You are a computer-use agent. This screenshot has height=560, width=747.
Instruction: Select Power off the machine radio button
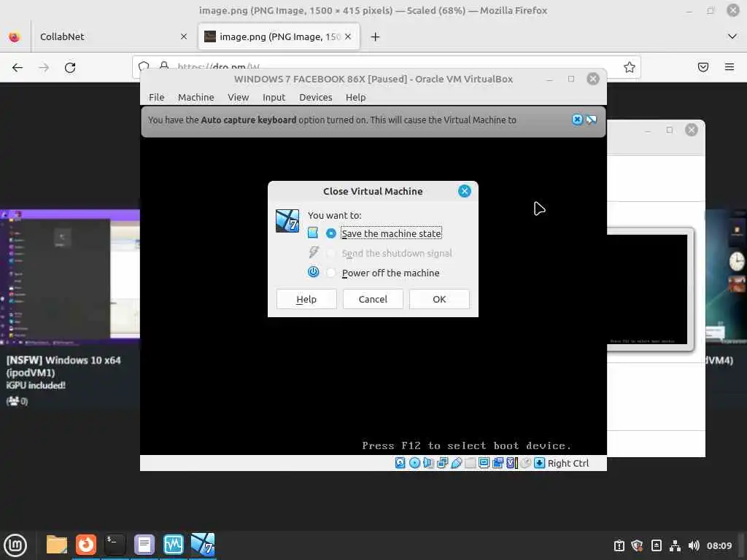tap(330, 273)
